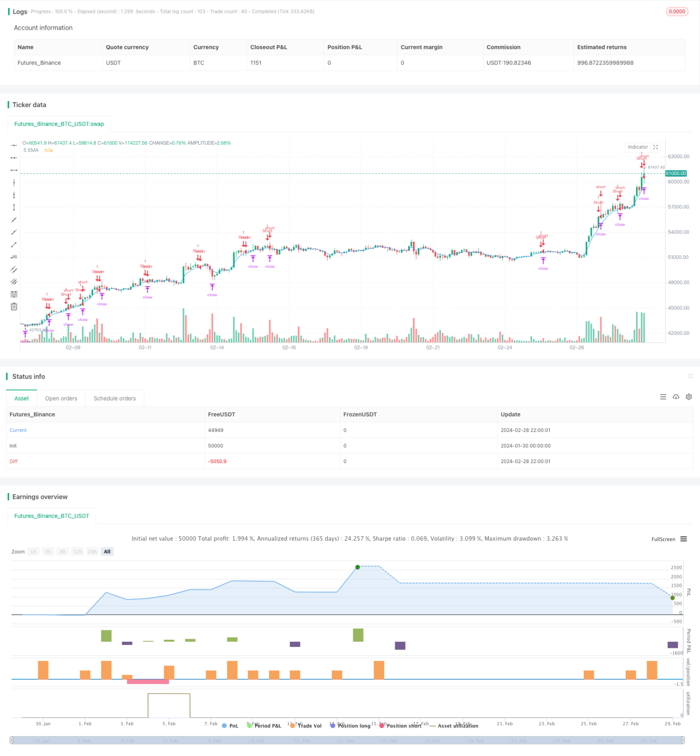
Task: Toggle Asset utilization legend series
Action: 454,726
